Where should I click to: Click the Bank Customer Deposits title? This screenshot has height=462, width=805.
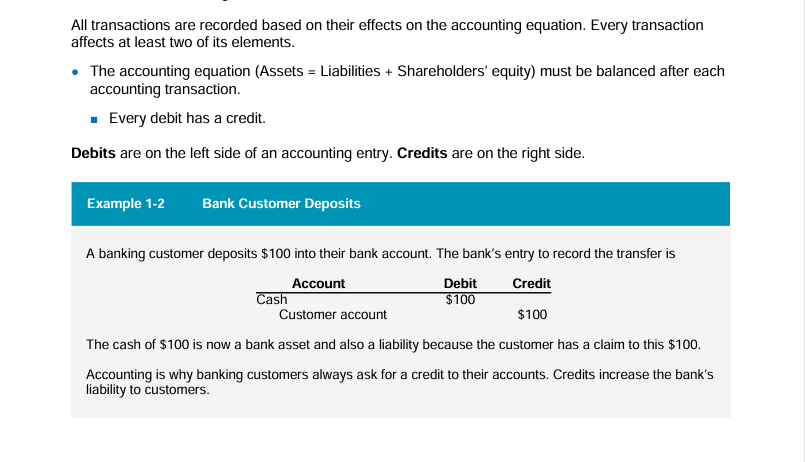coord(281,203)
